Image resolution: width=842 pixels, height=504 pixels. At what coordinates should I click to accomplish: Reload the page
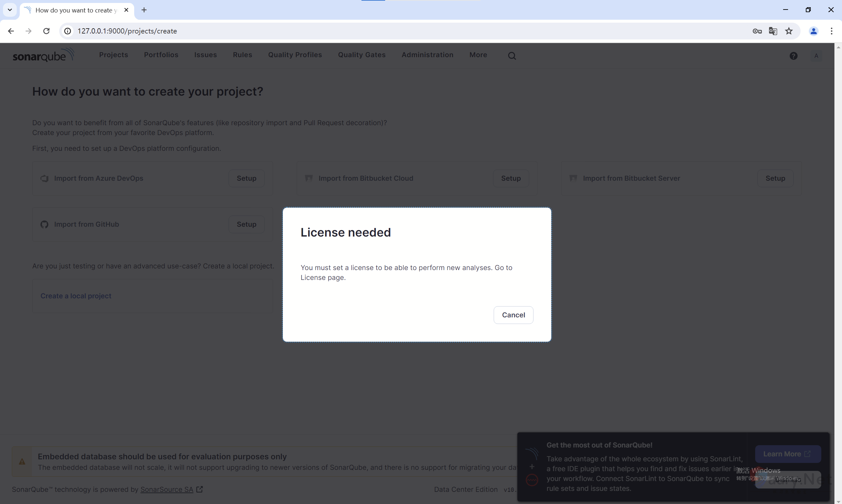tap(46, 31)
